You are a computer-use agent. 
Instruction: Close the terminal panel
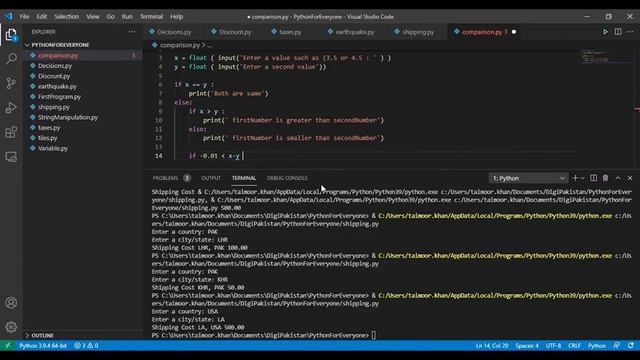click(630, 178)
